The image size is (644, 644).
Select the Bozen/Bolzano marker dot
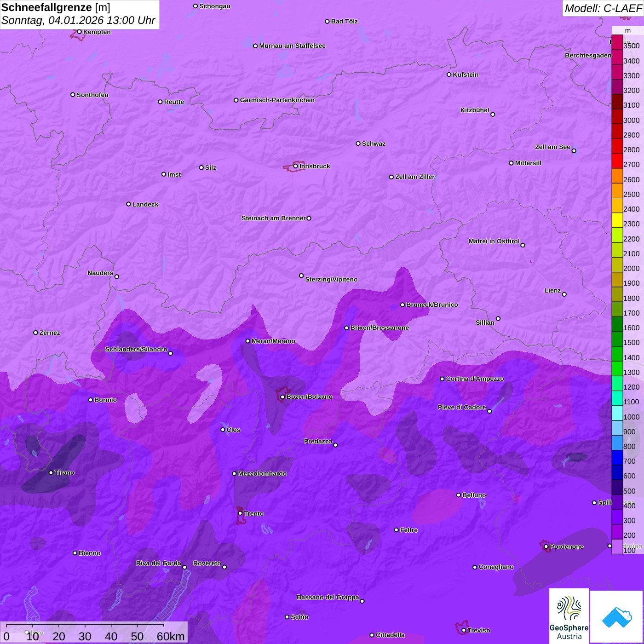coord(283,397)
